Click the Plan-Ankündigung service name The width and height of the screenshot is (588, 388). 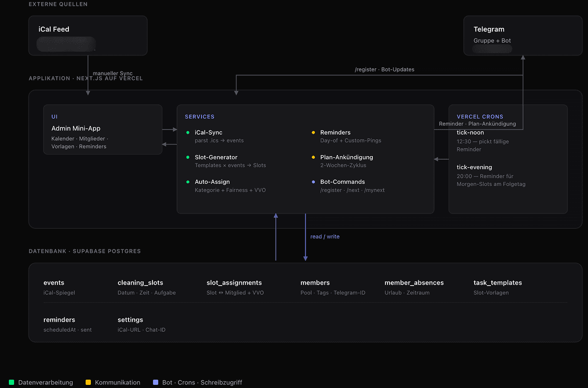click(347, 157)
